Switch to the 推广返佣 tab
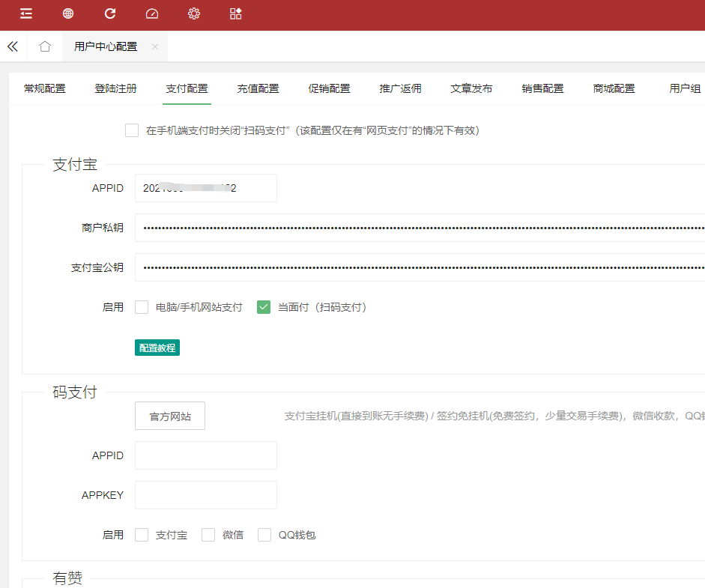Image resolution: width=705 pixels, height=588 pixels. 400,88
